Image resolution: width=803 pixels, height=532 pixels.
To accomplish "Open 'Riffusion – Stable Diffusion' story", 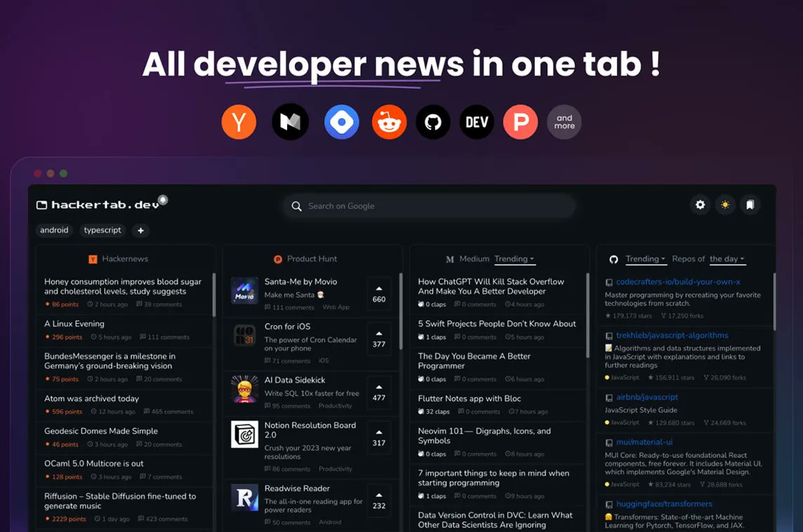I will [120, 500].
